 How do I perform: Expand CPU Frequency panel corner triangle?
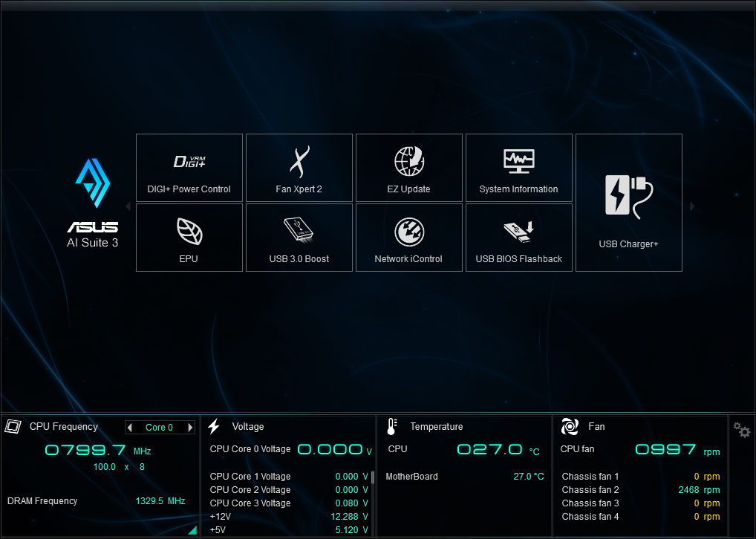(x=193, y=530)
